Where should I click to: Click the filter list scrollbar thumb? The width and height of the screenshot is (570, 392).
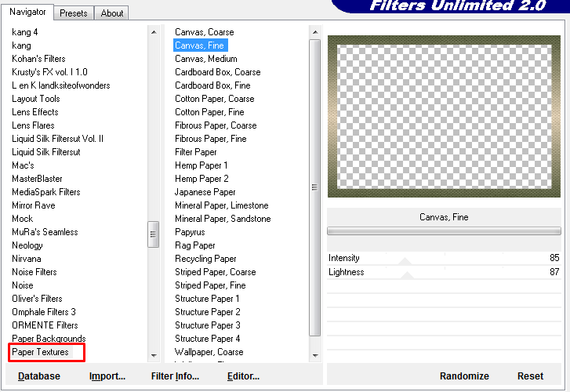[x=314, y=187]
